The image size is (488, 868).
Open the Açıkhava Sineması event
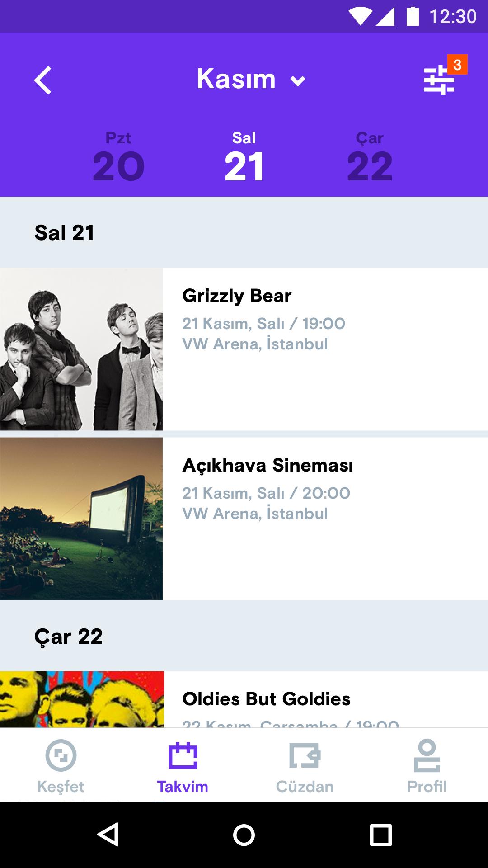tap(244, 519)
